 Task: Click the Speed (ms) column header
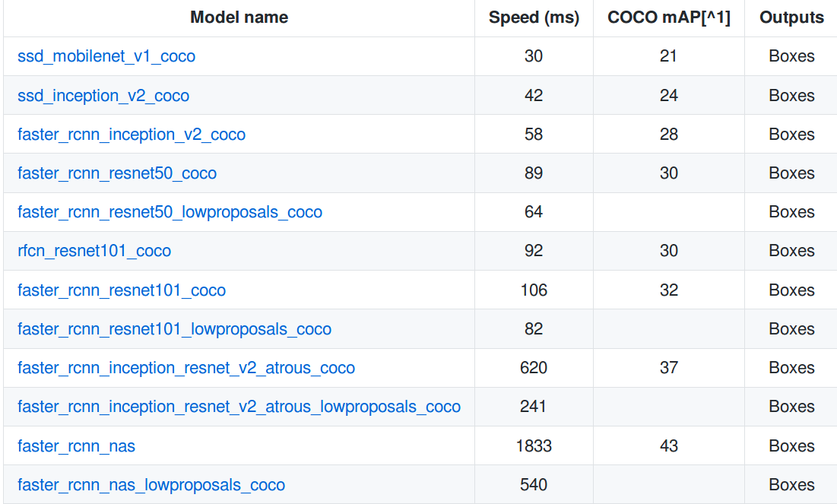point(534,17)
